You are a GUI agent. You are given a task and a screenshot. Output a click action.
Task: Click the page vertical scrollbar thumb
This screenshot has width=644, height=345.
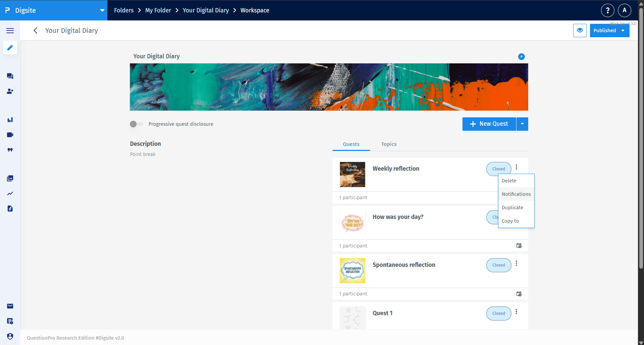641,137
